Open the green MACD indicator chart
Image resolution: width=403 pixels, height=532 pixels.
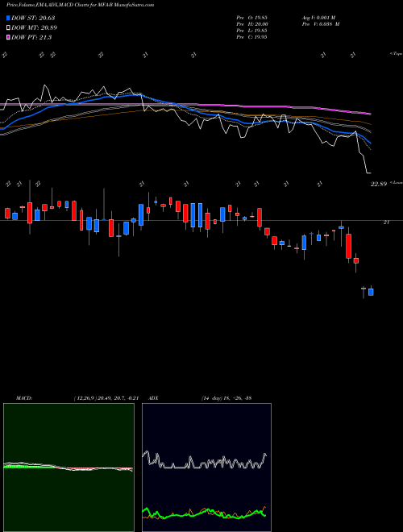[x=69, y=468]
